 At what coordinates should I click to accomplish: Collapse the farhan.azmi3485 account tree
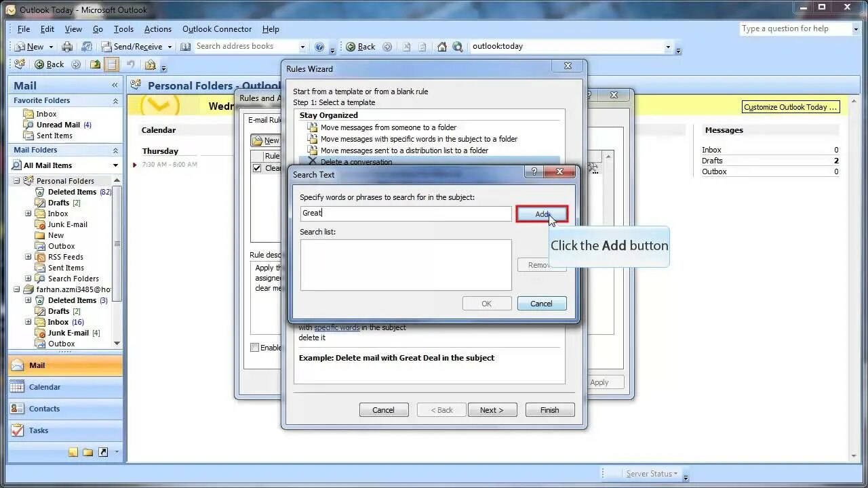(x=17, y=289)
